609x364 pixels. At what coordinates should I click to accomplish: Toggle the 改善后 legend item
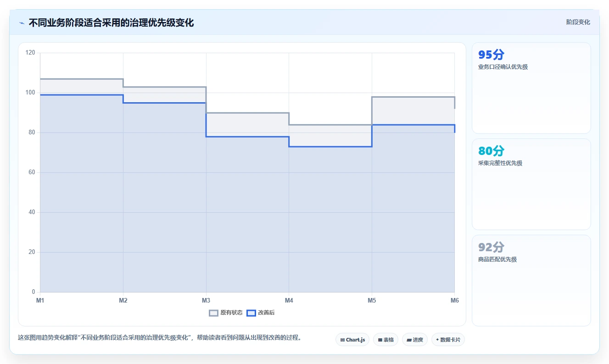coord(261,313)
